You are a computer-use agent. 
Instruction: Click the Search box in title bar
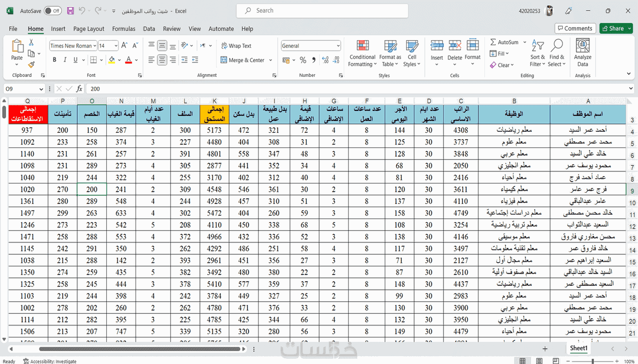pos(322,11)
